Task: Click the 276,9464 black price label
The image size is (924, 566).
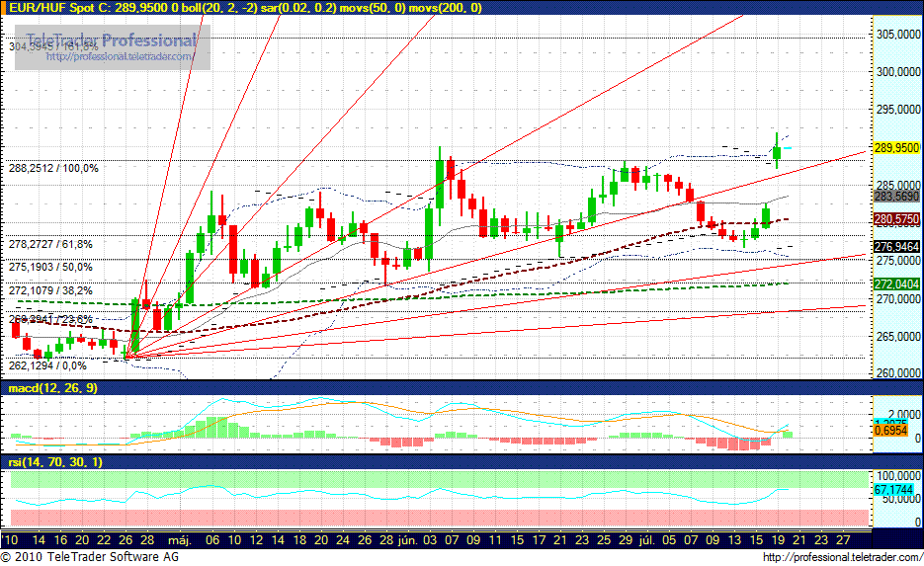Action: [896, 246]
